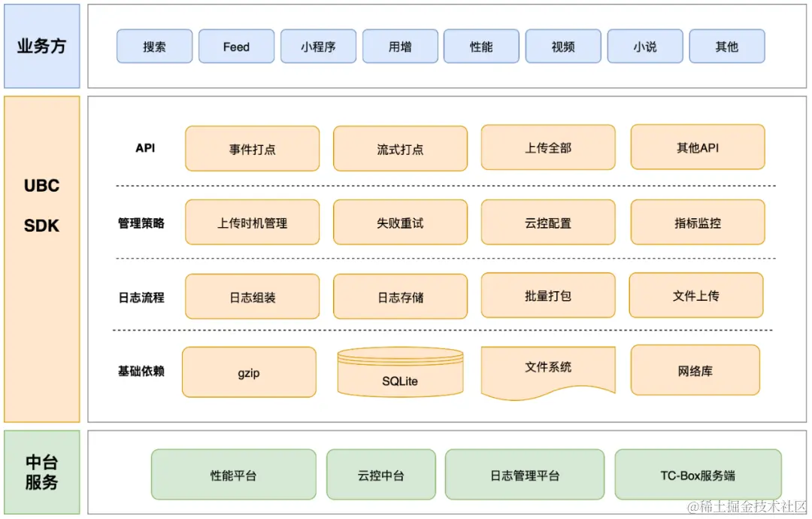The image size is (812, 519).
Task: Enable the 上传时机管理 strategy
Action: [252, 222]
